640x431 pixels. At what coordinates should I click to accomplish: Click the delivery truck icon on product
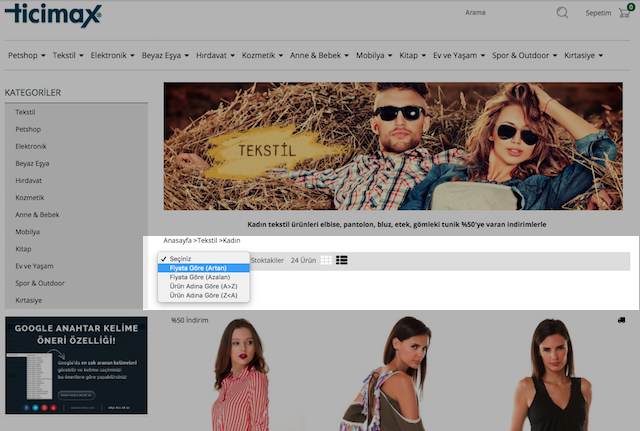tap(622, 320)
